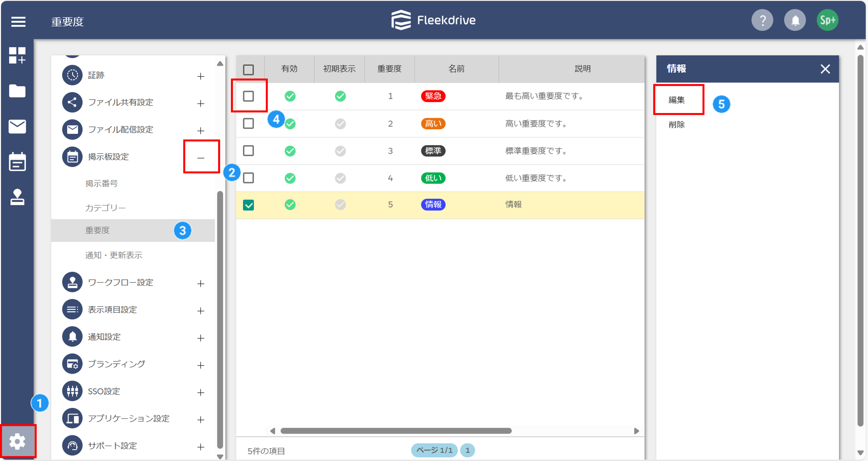Click the settings menu scroll-up arrow
This screenshot has height=461, width=868.
(x=220, y=63)
